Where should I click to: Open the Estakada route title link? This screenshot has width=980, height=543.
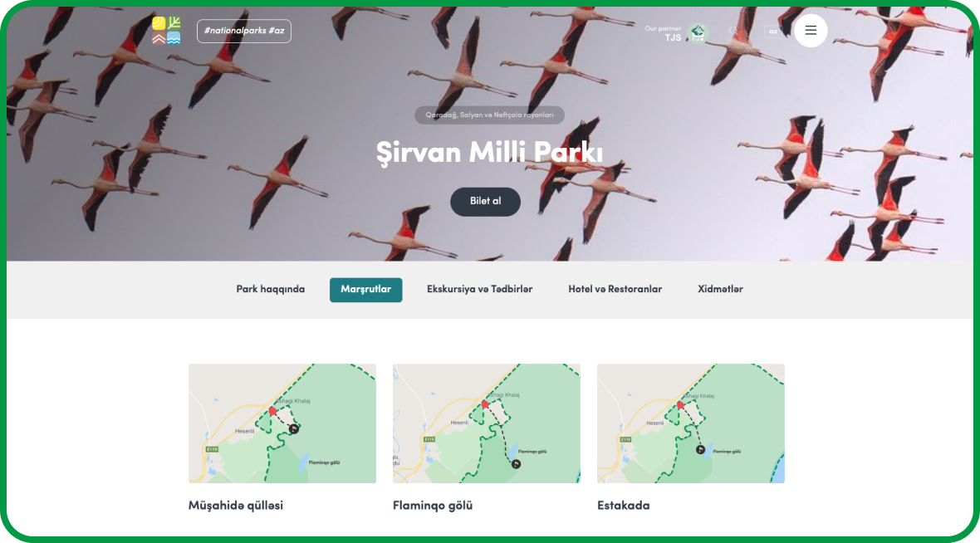tap(623, 506)
